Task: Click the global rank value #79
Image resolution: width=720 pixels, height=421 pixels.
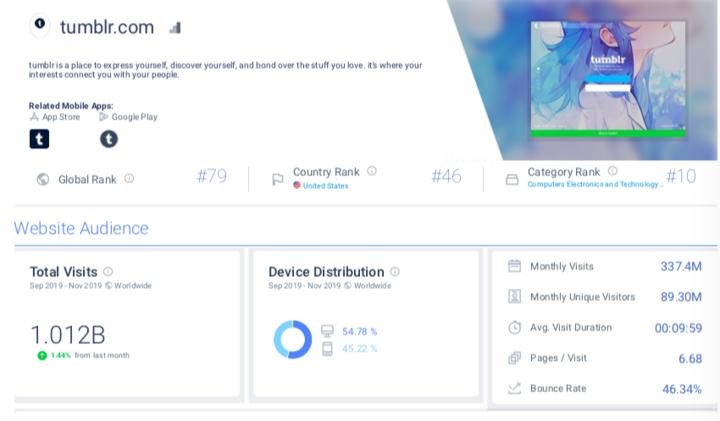Action: (x=212, y=176)
